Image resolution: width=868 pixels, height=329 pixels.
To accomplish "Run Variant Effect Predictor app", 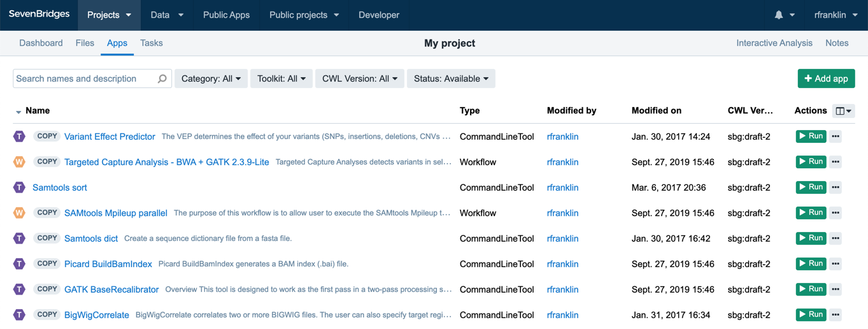I will pyautogui.click(x=811, y=136).
